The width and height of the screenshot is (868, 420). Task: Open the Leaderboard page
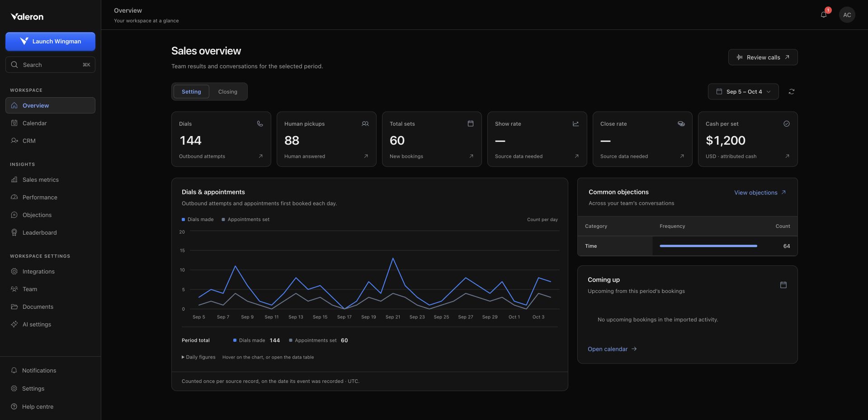(50, 232)
